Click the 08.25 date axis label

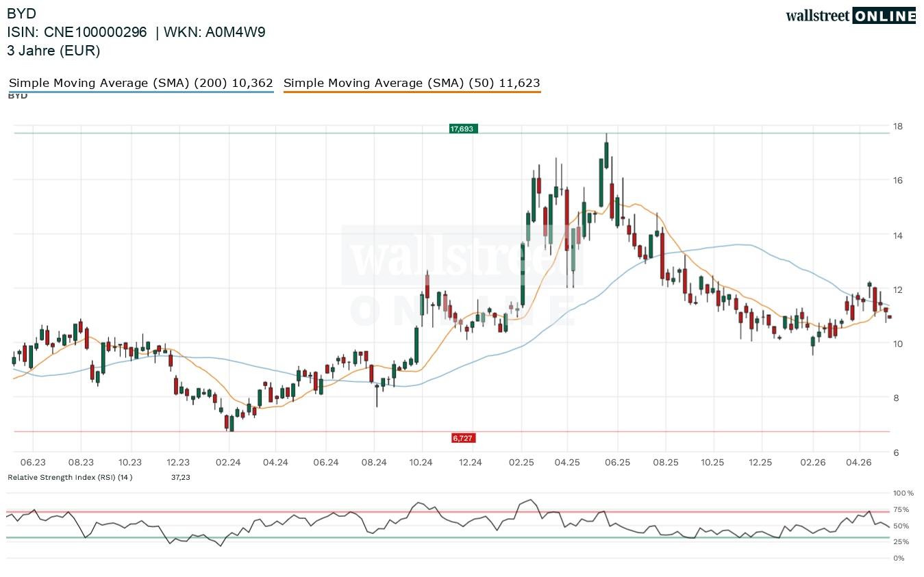665,463
